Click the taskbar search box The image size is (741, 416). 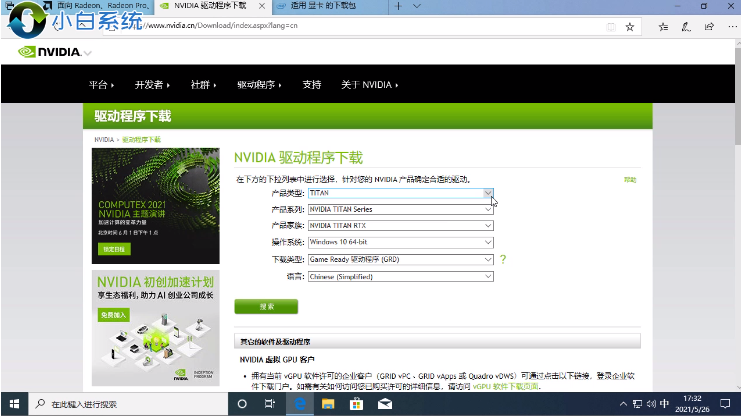tap(128, 404)
